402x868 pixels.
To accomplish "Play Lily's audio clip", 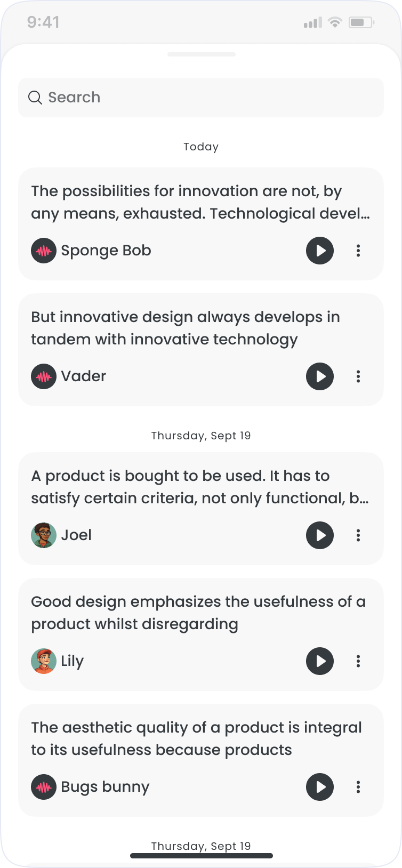I will click(320, 661).
